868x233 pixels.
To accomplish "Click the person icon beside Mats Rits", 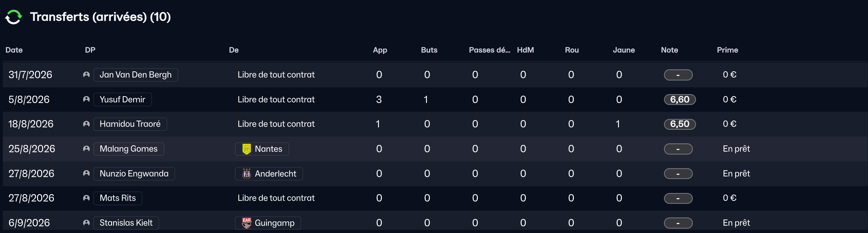I will pyautogui.click(x=86, y=198).
